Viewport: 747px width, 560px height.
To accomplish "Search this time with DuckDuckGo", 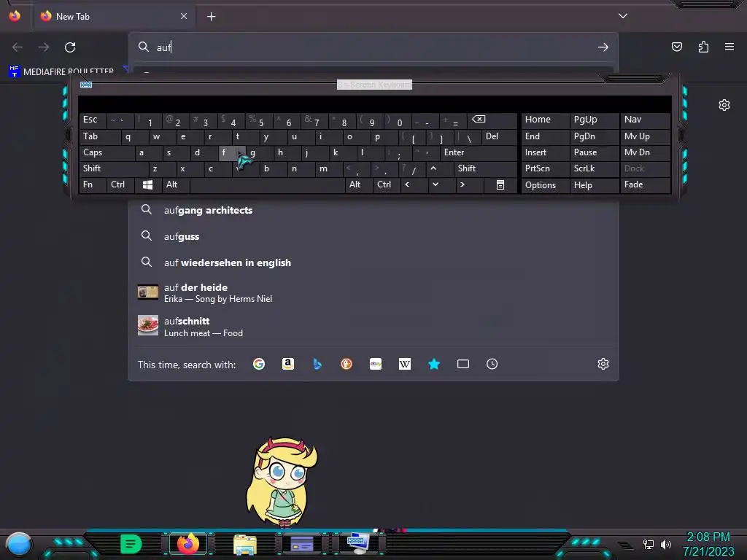I will [x=347, y=365].
